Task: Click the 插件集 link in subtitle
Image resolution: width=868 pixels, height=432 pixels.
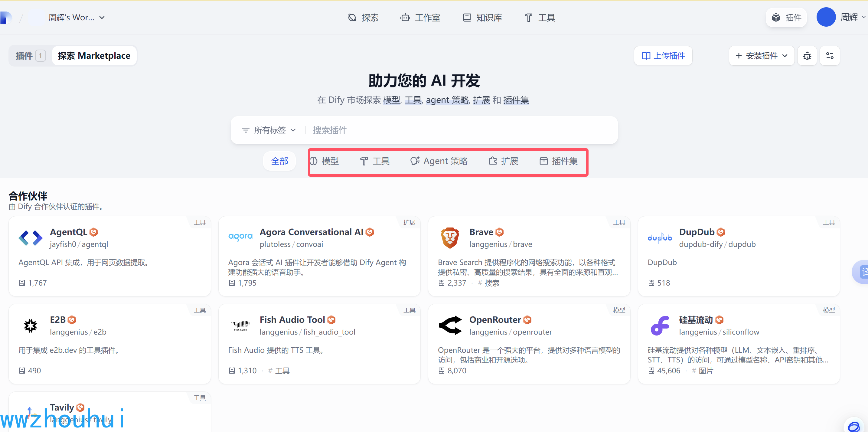Action: click(x=516, y=100)
